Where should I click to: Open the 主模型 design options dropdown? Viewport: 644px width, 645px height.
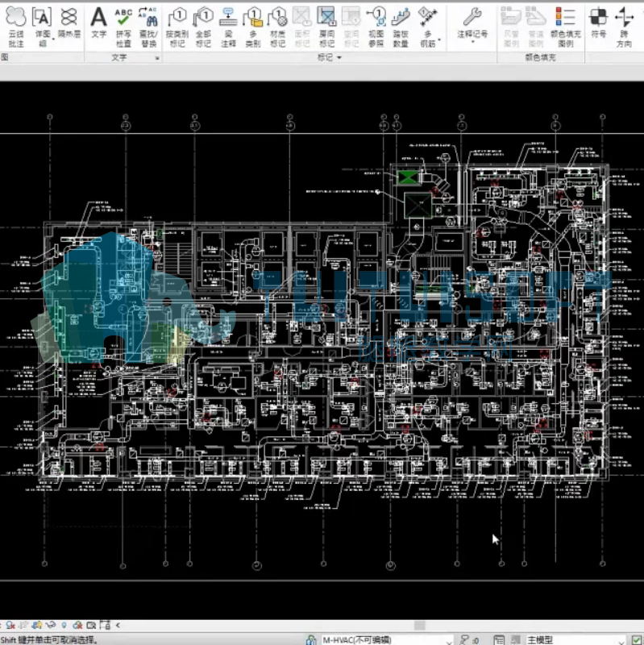pos(575,640)
